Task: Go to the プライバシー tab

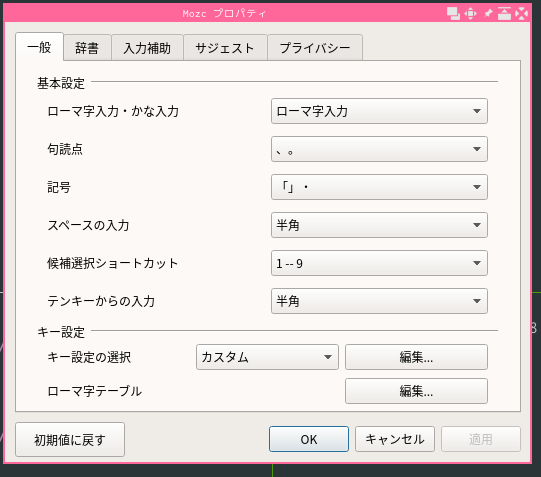Action: (x=315, y=48)
